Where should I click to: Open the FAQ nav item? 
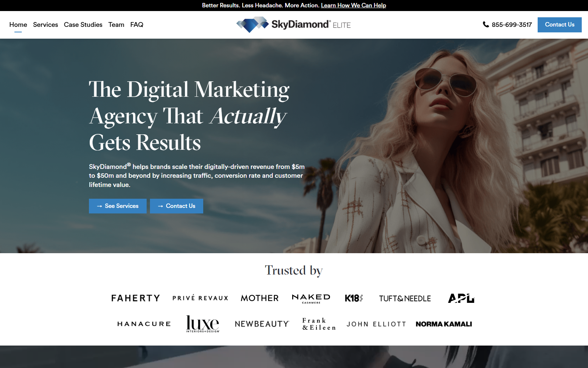tap(137, 25)
